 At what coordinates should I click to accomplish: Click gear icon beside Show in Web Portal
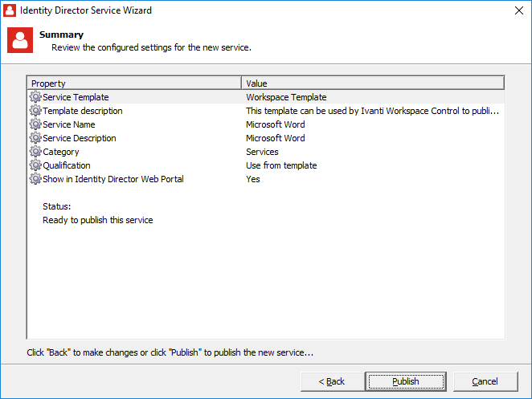pos(35,179)
